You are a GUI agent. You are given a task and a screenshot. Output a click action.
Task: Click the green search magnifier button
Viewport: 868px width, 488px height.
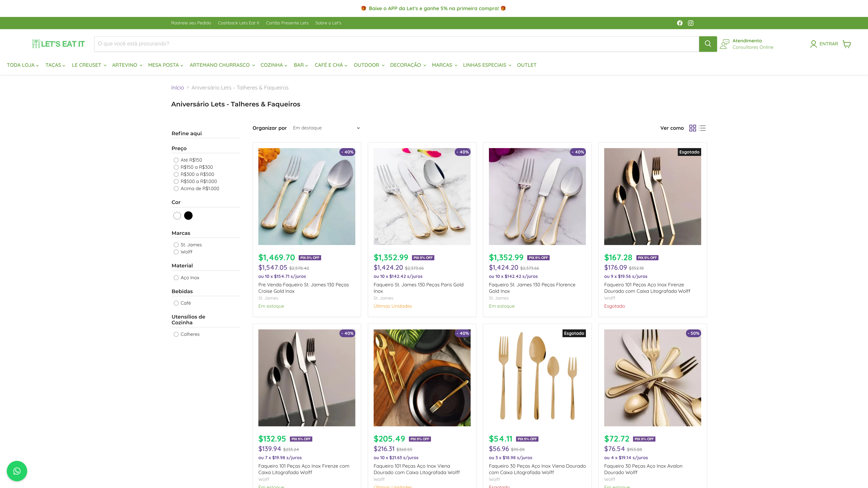(x=708, y=44)
